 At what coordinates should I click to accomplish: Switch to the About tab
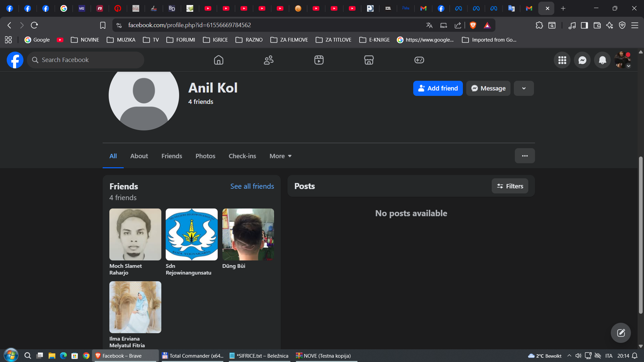point(139,156)
